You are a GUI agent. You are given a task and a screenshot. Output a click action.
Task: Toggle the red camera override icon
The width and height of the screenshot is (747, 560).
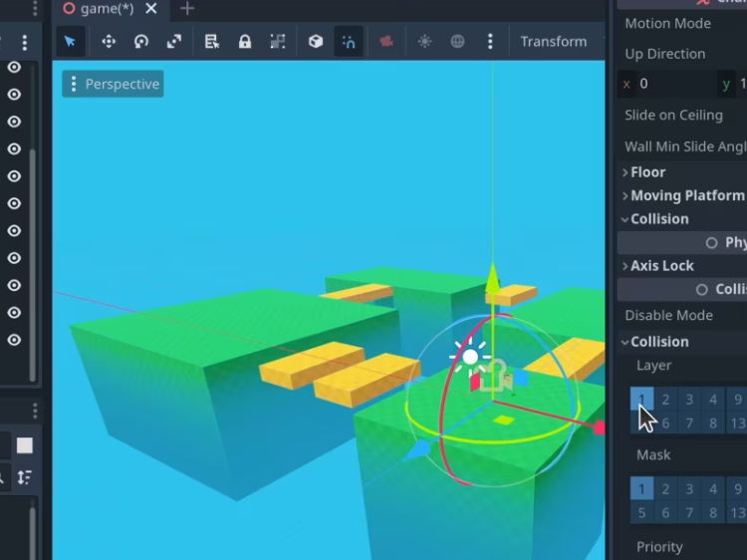click(x=386, y=42)
